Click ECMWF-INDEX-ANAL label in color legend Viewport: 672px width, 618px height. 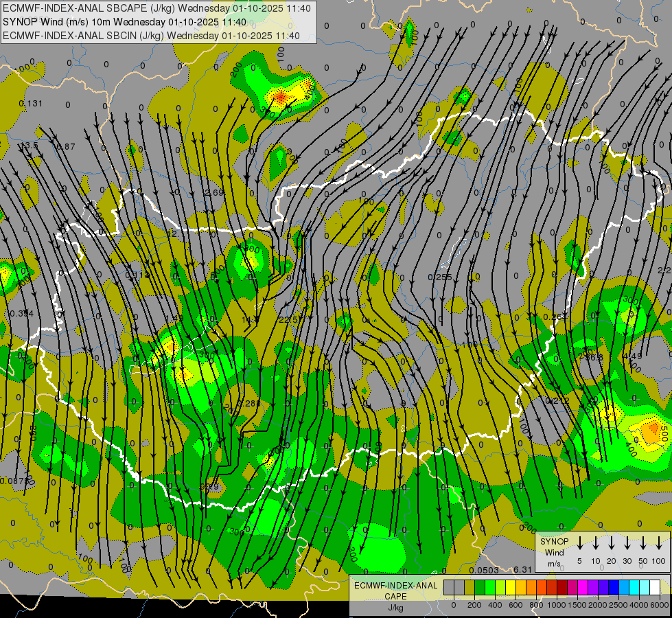click(x=395, y=586)
